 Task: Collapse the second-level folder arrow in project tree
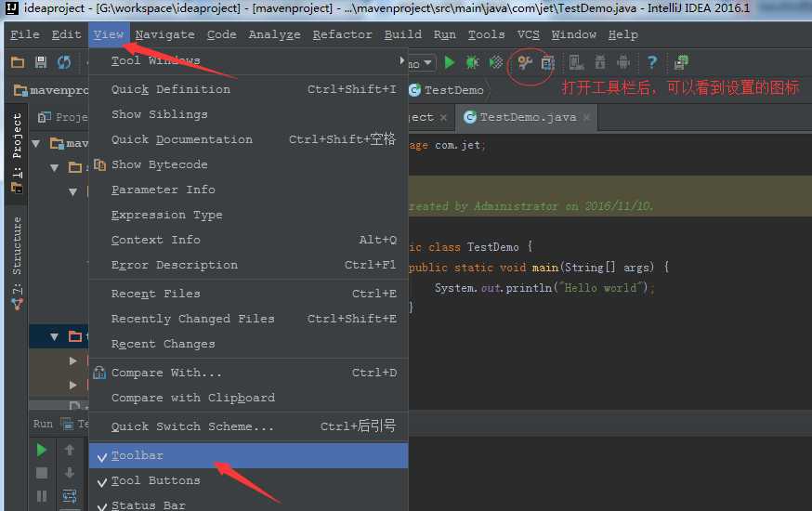click(55, 168)
